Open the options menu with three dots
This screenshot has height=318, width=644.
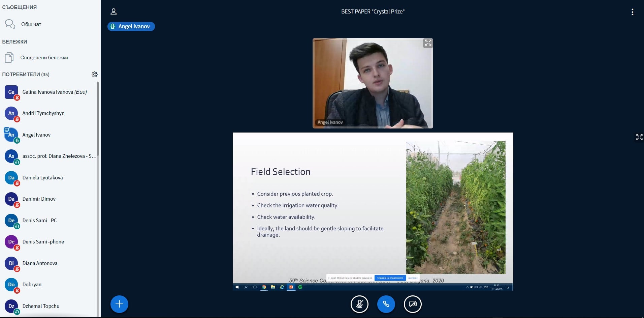(632, 12)
